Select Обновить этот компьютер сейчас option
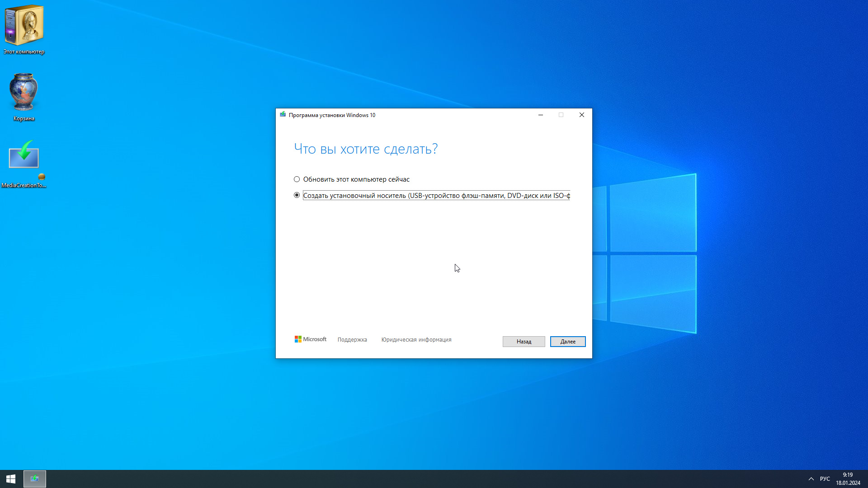The width and height of the screenshot is (868, 488). pos(297,179)
